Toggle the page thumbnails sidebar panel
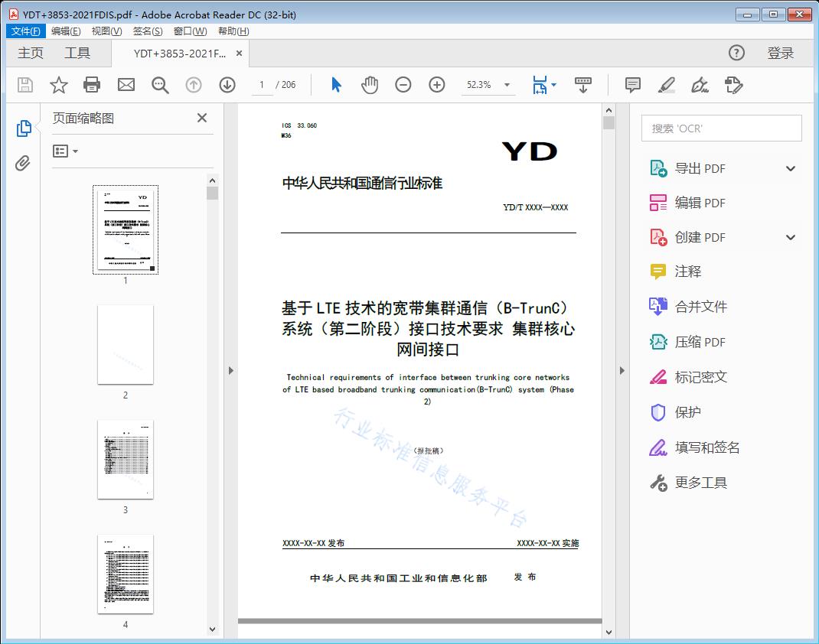This screenshot has width=819, height=644. point(23,128)
